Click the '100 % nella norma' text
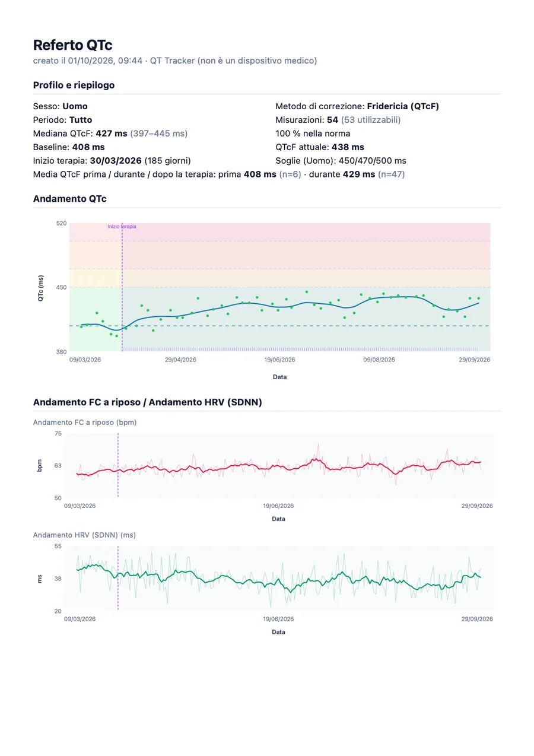 pos(313,134)
